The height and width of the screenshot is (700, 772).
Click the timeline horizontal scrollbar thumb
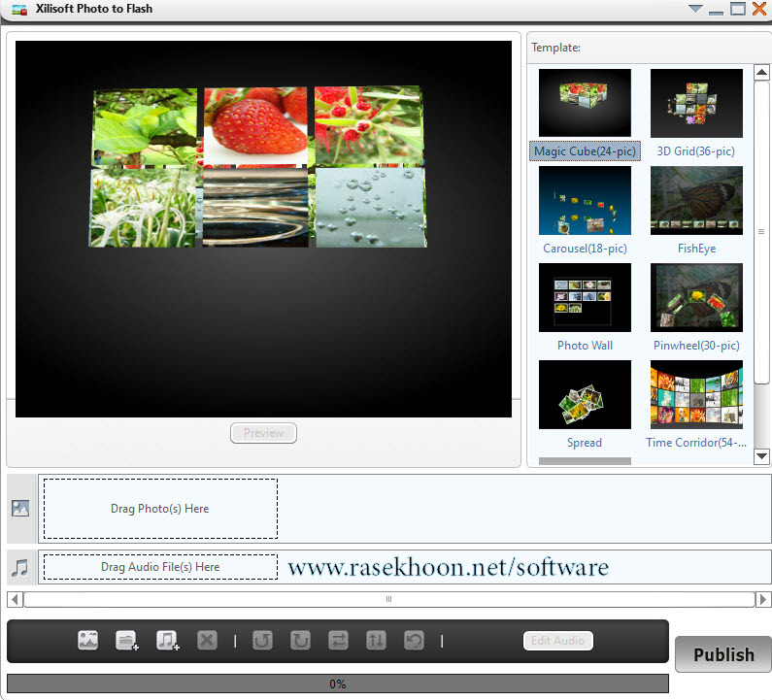click(389, 599)
